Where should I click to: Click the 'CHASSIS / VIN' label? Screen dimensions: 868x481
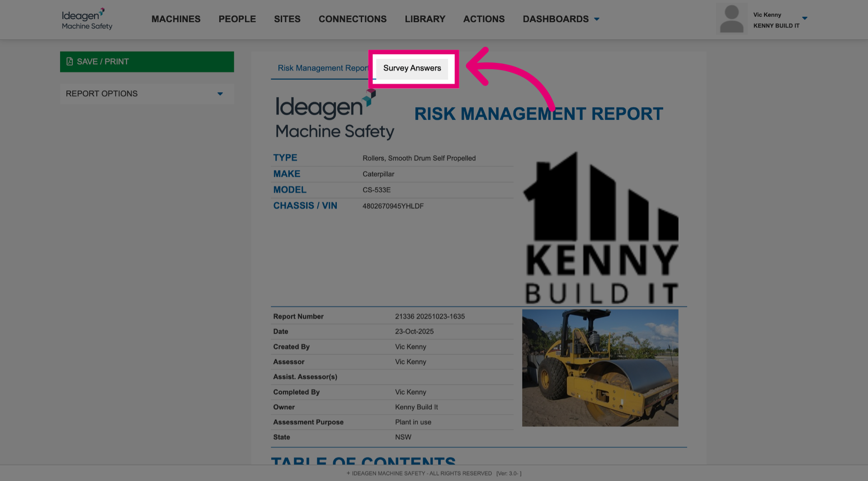(305, 206)
